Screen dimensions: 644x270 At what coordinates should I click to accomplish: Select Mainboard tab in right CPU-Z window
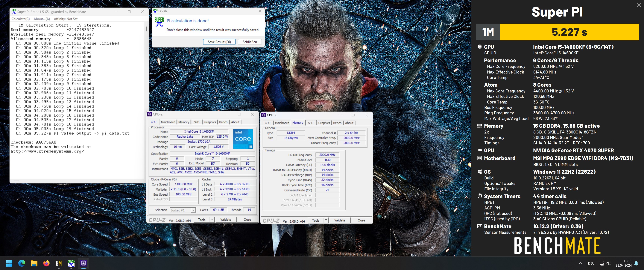tap(282, 123)
